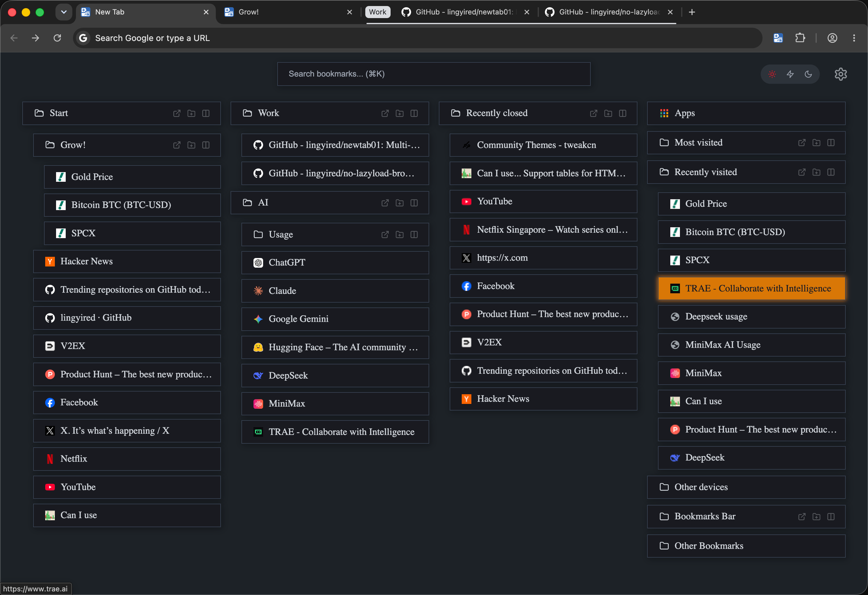Image resolution: width=868 pixels, height=595 pixels.
Task: Open Community Themes - tweakcn link
Action: pos(543,145)
